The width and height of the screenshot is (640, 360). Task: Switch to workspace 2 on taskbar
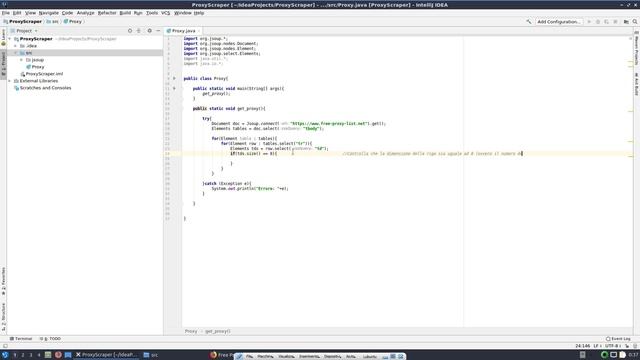[x=23, y=355]
